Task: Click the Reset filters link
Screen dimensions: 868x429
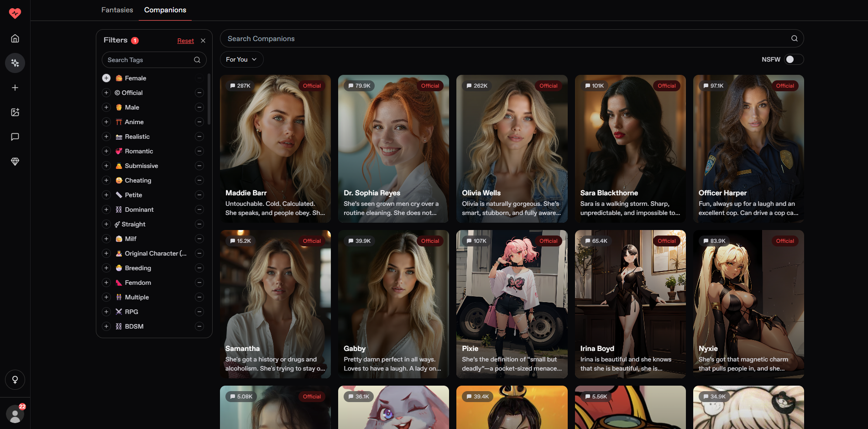Action: tap(186, 41)
